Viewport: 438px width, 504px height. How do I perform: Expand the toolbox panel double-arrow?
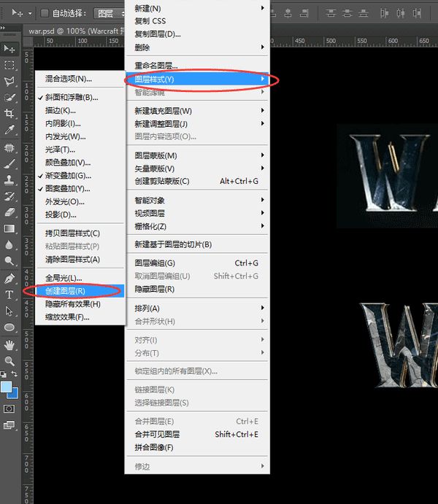[3, 28]
